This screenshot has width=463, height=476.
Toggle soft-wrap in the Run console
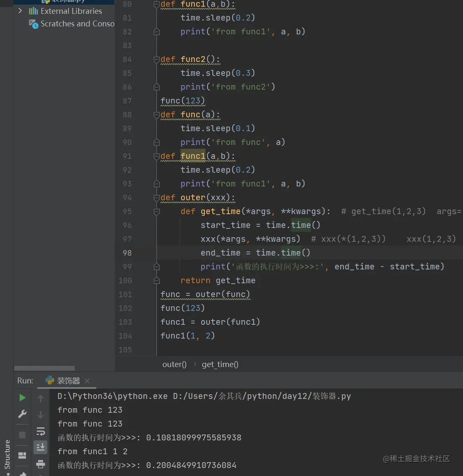[x=40, y=432]
